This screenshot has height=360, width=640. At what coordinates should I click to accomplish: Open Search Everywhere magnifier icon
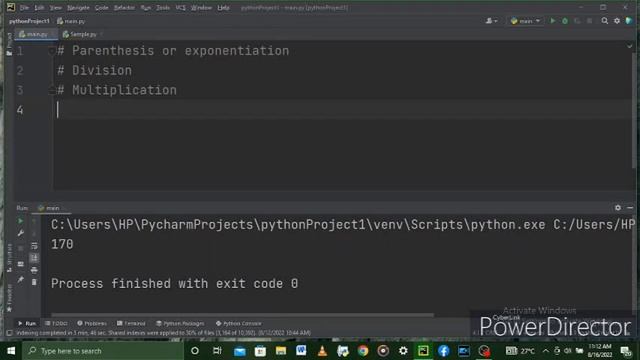coord(604,20)
